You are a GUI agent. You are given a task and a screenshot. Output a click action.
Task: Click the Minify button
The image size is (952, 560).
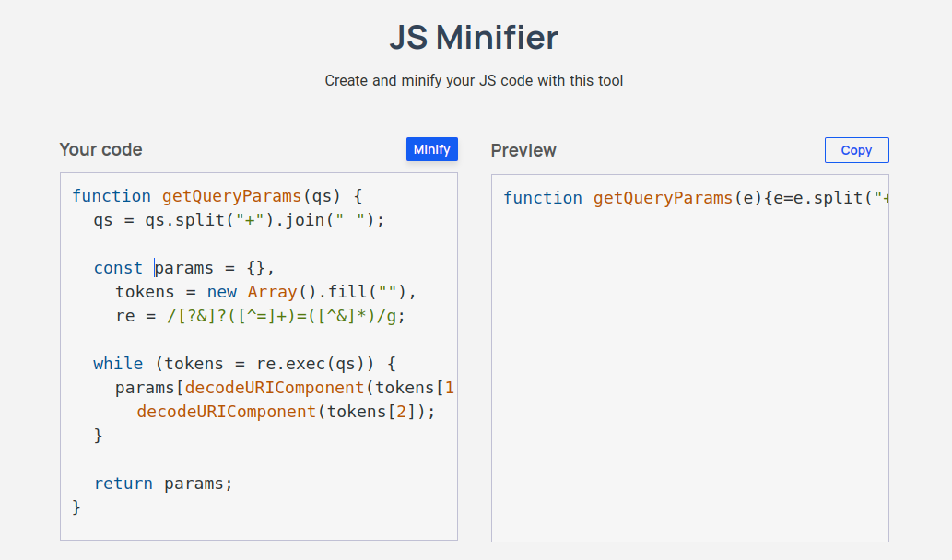pos(431,149)
